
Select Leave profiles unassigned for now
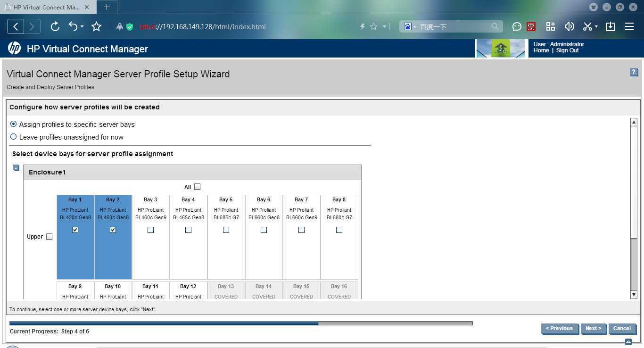[13, 137]
